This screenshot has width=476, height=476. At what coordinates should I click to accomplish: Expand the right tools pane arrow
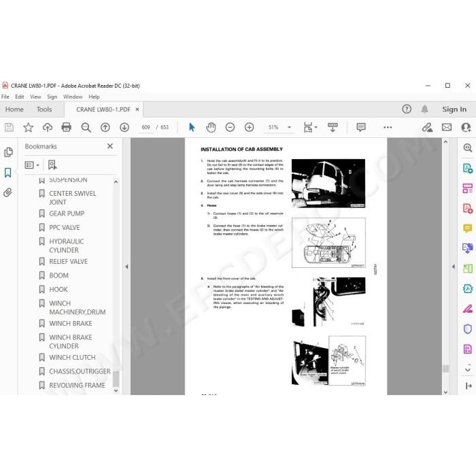click(x=454, y=267)
